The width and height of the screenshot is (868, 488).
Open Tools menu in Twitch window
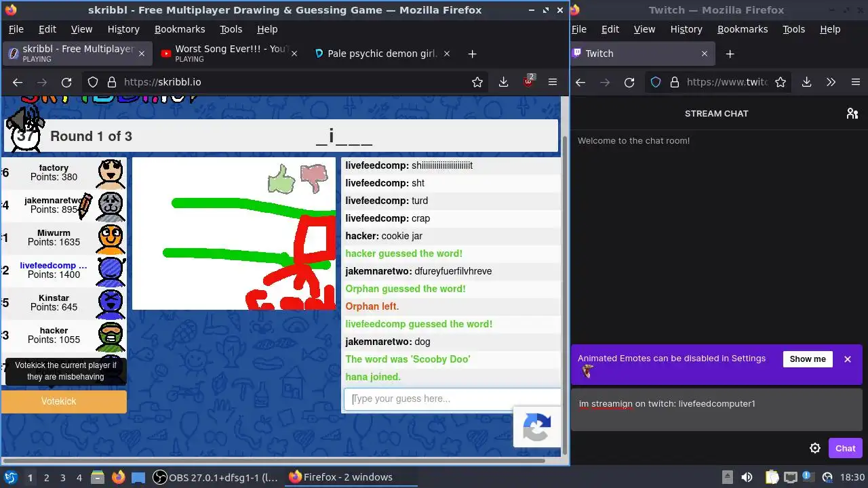[x=793, y=29]
